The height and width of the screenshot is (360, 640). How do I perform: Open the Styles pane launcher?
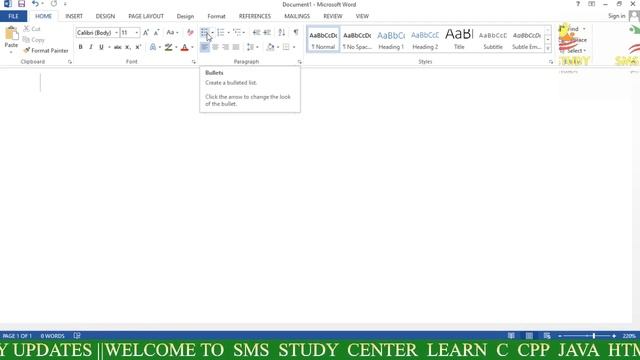551,62
